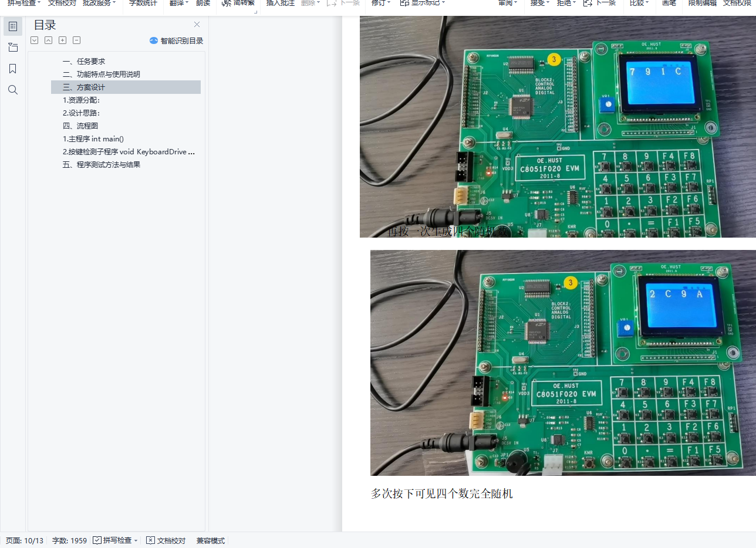756x548 pixels.
Task: Navigate to 2.按键检测子程序 void KeyboardDrive
Action: 129,151
